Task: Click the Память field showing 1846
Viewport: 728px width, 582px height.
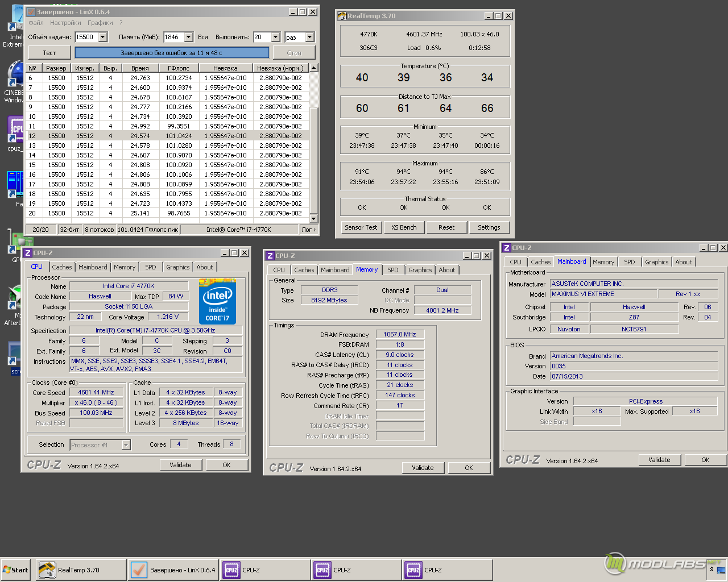Action: (174, 37)
